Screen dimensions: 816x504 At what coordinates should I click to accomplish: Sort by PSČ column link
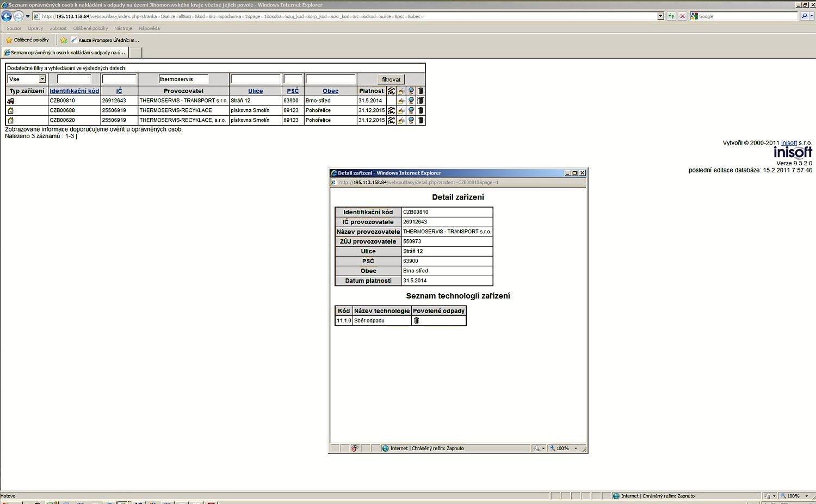click(x=293, y=91)
